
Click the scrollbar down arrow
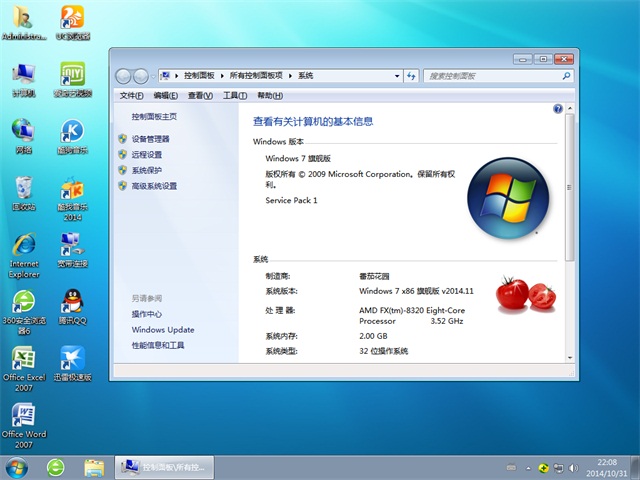pos(570,358)
